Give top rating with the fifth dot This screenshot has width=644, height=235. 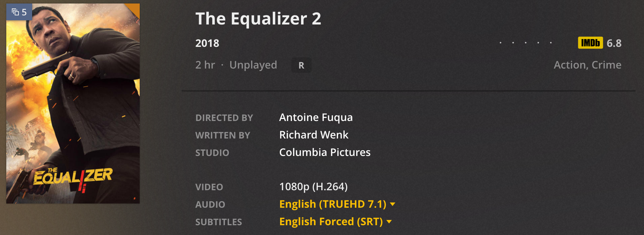click(551, 43)
